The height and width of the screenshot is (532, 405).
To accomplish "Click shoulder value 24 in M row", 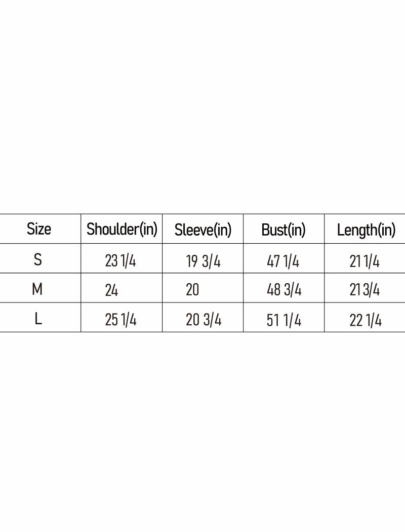I will click(112, 290).
